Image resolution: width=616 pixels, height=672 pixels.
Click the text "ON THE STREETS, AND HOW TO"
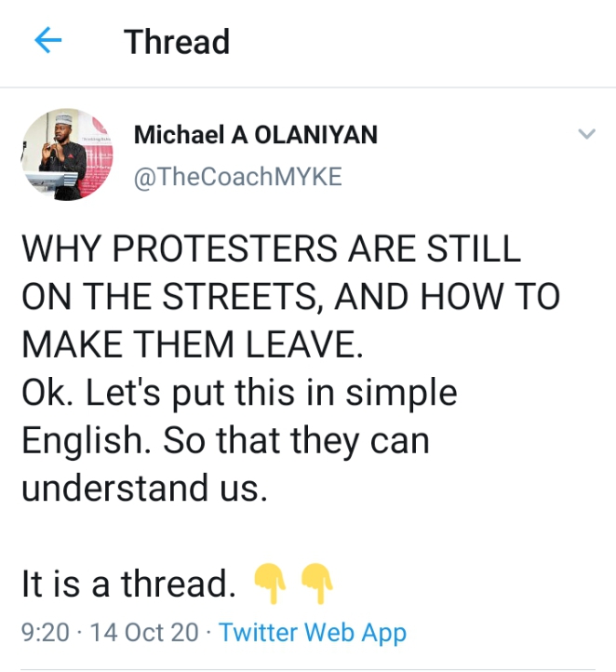(290, 298)
